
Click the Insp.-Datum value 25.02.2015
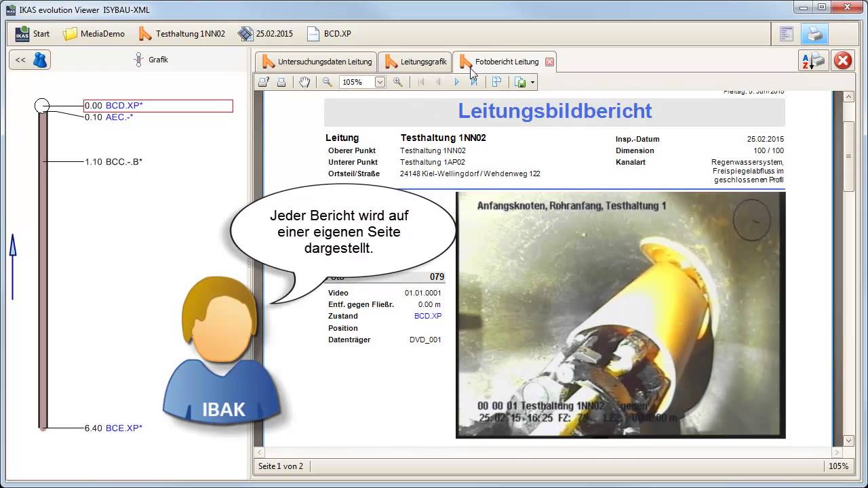click(x=765, y=139)
